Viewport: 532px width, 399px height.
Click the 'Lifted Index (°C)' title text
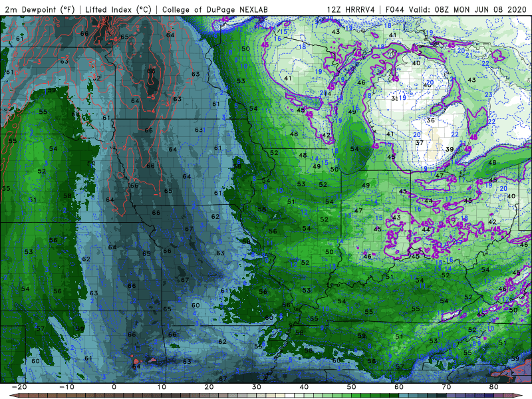(118, 10)
